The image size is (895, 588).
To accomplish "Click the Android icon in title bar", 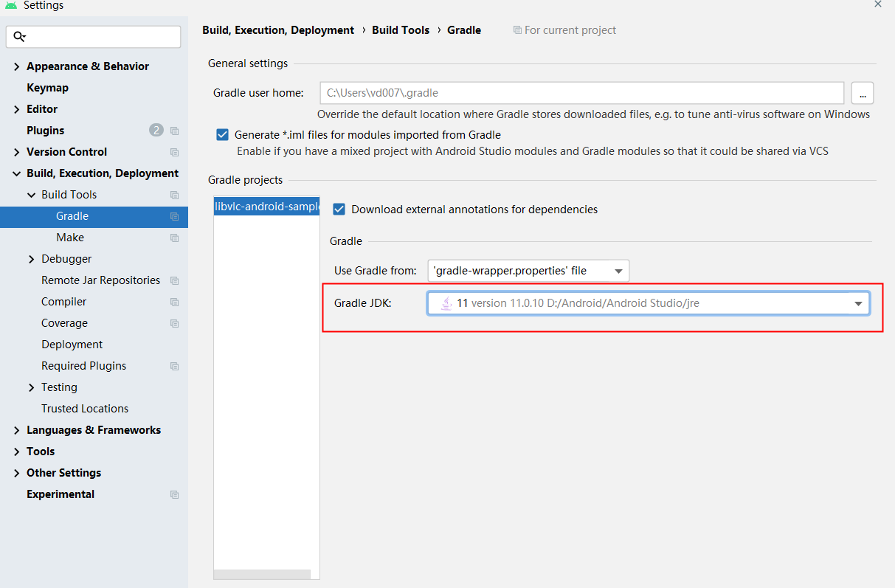I will point(11,4).
